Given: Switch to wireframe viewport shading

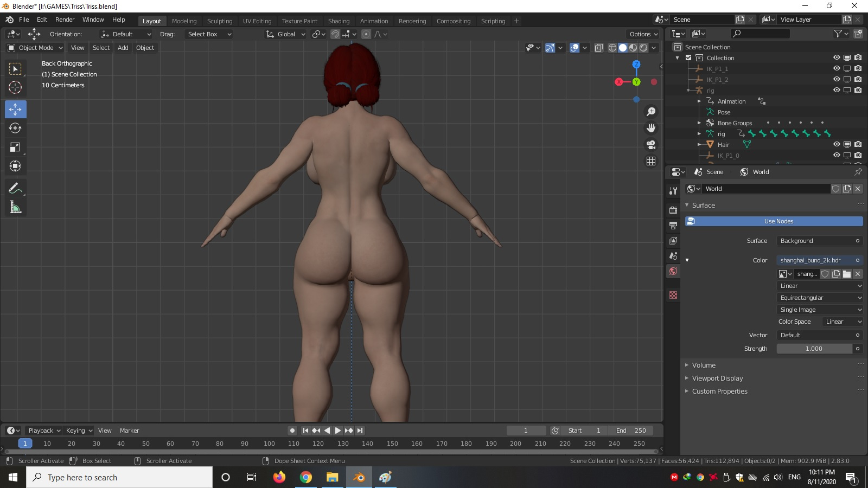Looking at the screenshot, I should 612,48.
